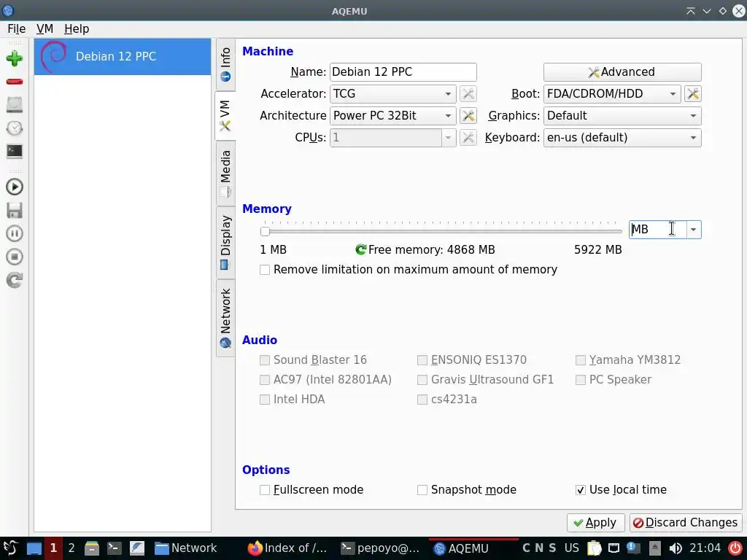The width and height of the screenshot is (747, 560).
Task: Open the Help menu
Action: click(77, 29)
